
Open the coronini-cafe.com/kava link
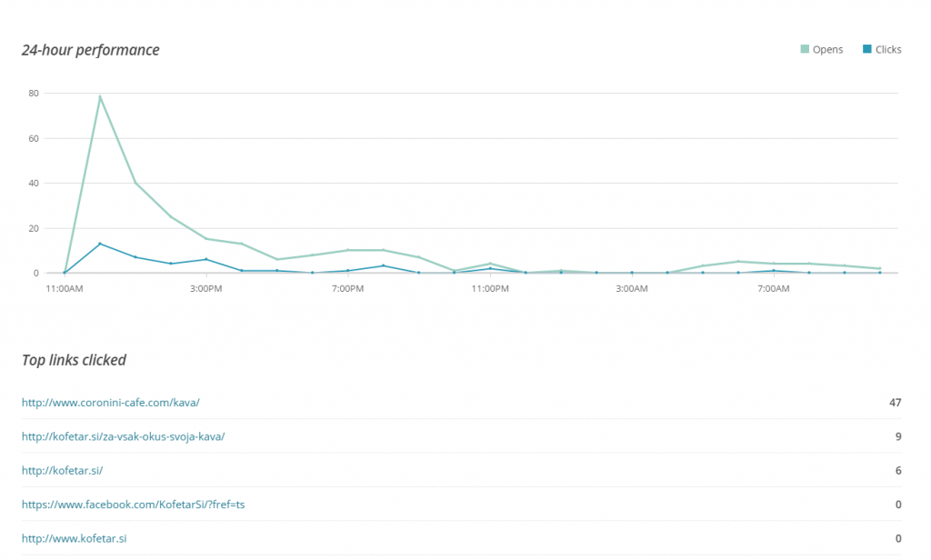110,402
